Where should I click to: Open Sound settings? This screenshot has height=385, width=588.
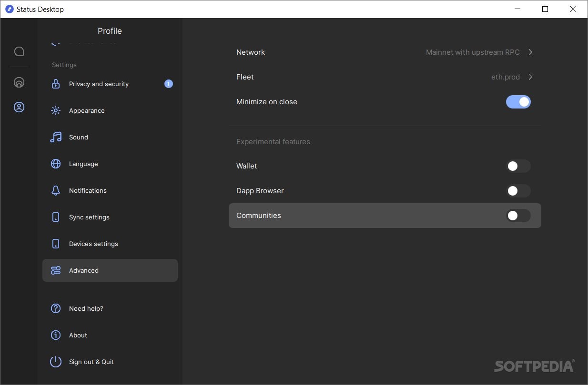pyautogui.click(x=110, y=138)
